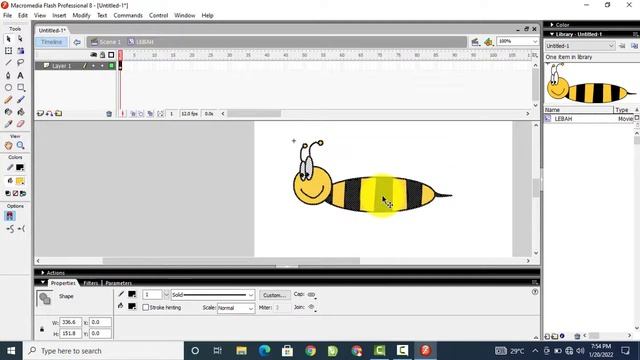Go back to Scene 1
The image size is (640, 360).
pos(106,42)
